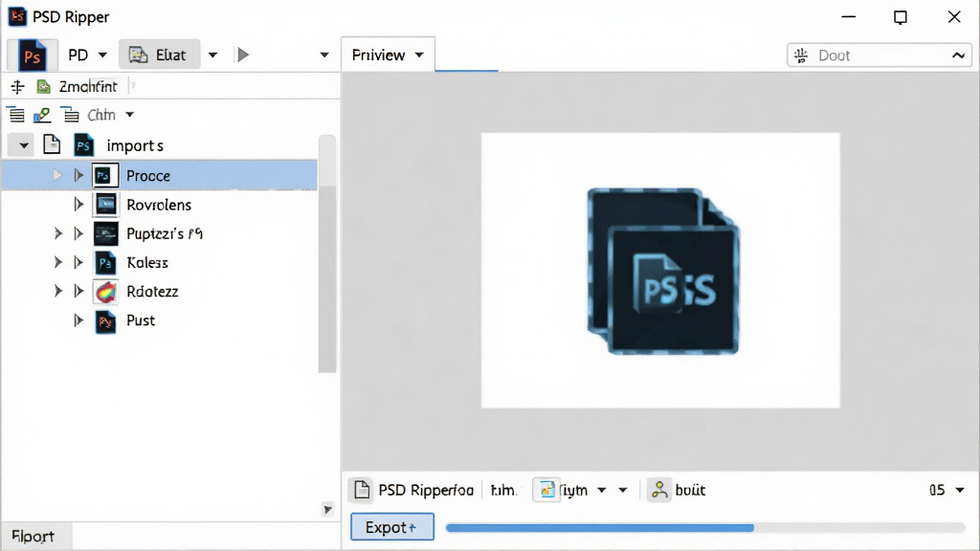Click the first list icon above the tree

pyautogui.click(x=15, y=115)
